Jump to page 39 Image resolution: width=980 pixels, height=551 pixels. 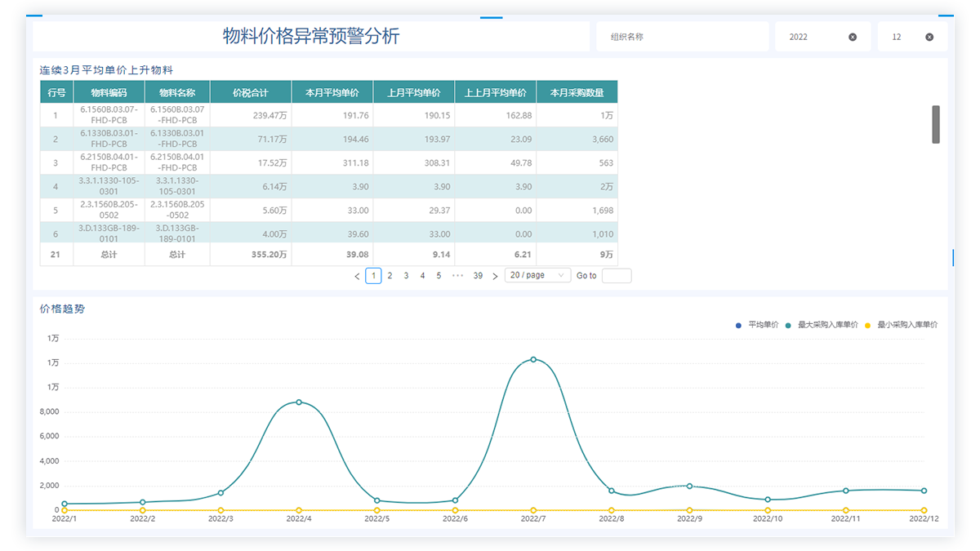coord(478,276)
